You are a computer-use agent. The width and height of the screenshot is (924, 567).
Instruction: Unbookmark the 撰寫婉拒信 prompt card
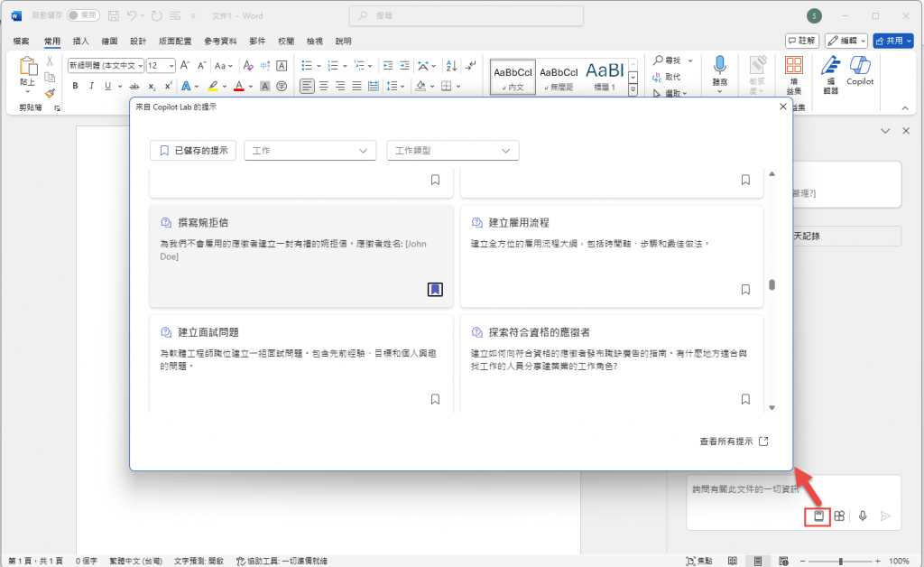435,290
